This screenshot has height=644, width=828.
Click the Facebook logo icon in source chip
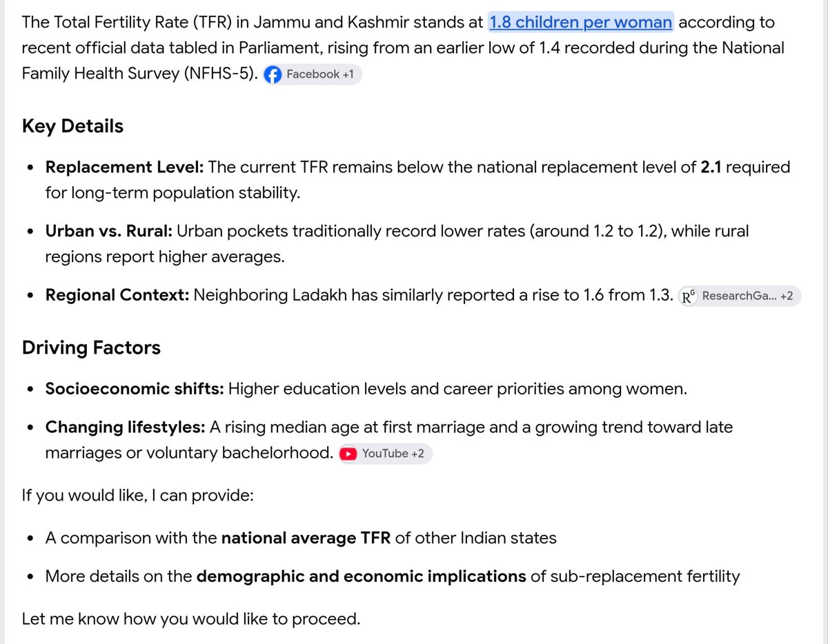(x=273, y=74)
